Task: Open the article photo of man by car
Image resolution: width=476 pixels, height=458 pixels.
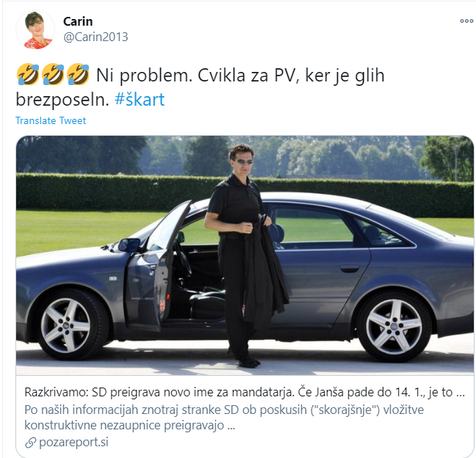Action: [x=245, y=255]
